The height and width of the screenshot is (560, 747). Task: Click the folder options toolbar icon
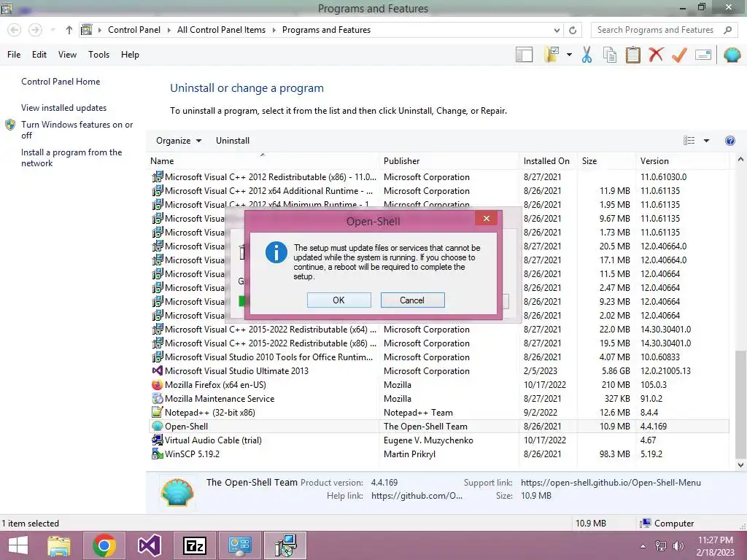551,55
